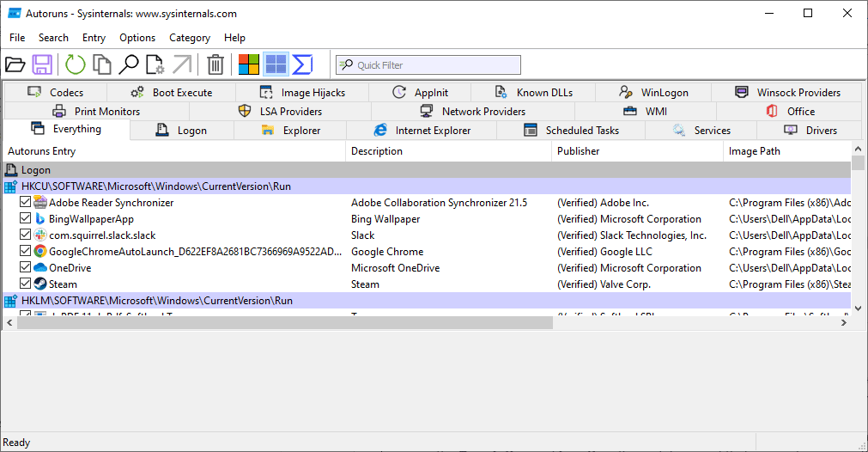
Task: Open the Entry menu
Action: 94,38
